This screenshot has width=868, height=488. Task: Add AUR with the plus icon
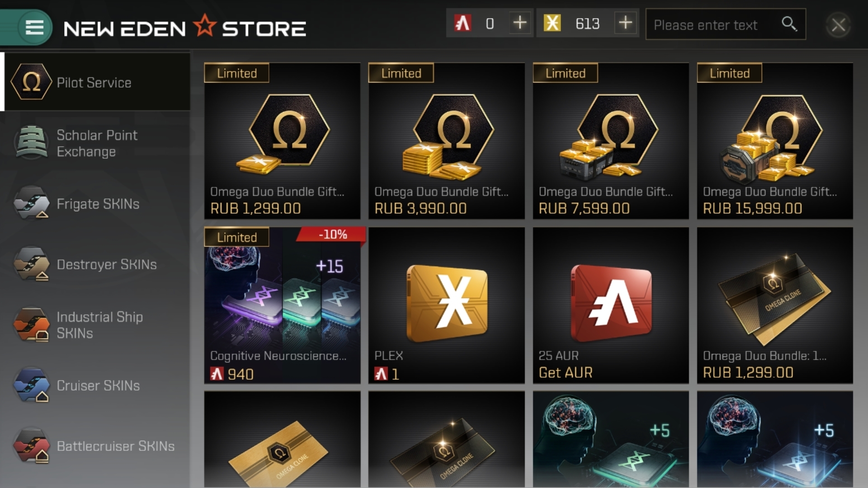pyautogui.click(x=520, y=23)
